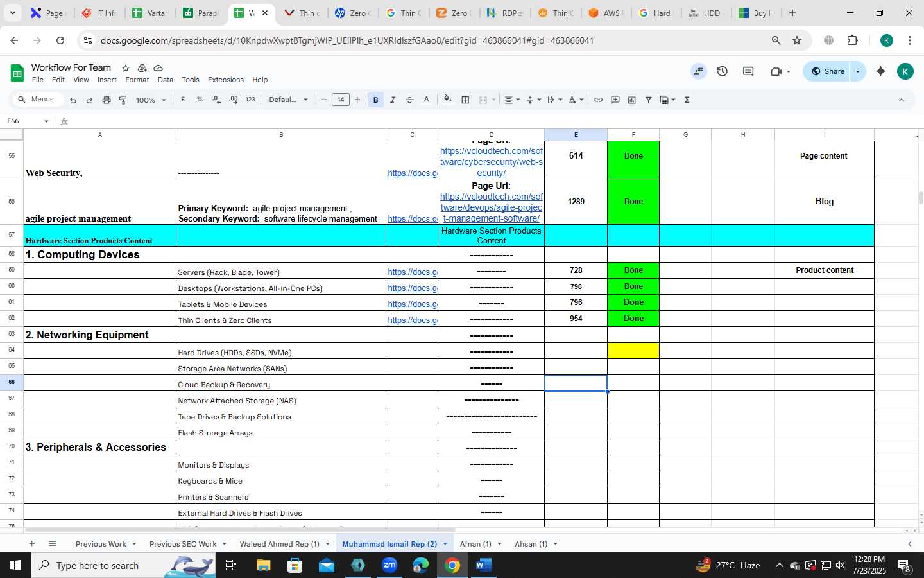
Task: Activate the Paint format tool
Action: 123,100
